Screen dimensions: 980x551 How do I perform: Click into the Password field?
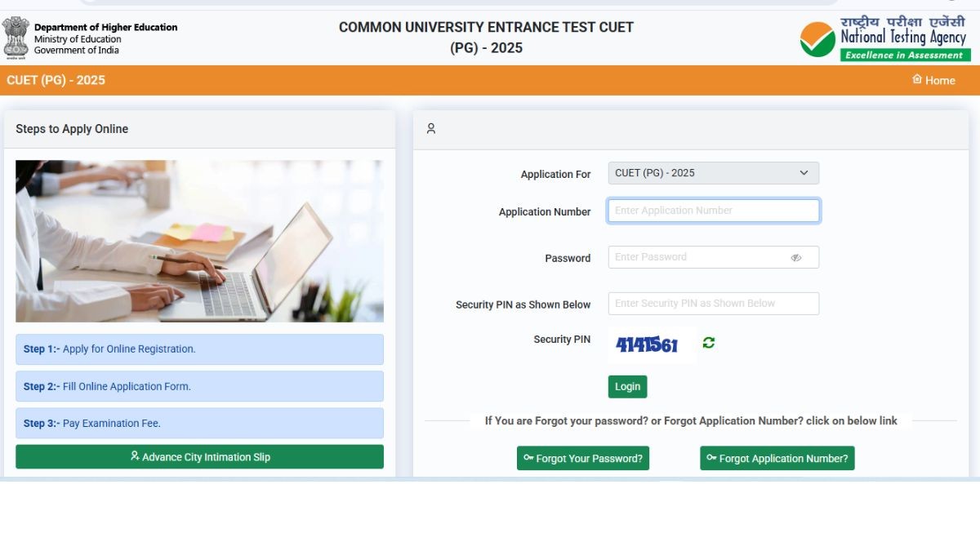698,257
